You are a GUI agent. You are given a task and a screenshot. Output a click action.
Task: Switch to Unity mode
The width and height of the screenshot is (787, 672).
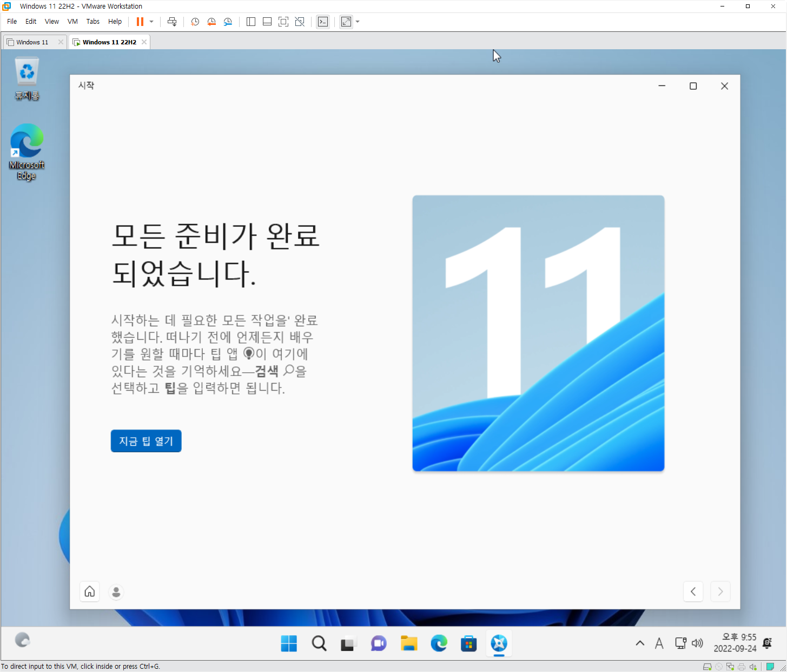[300, 22]
